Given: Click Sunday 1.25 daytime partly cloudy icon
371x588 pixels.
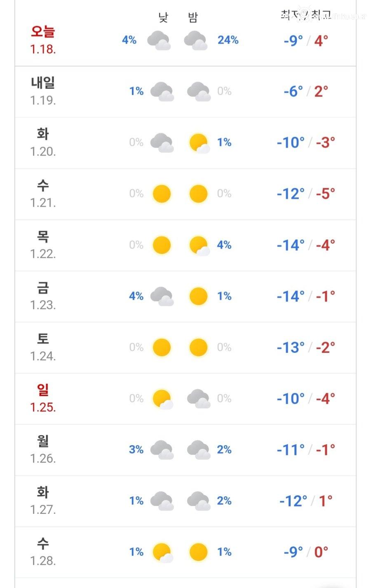Looking at the screenshot, I should coord(162,399).
